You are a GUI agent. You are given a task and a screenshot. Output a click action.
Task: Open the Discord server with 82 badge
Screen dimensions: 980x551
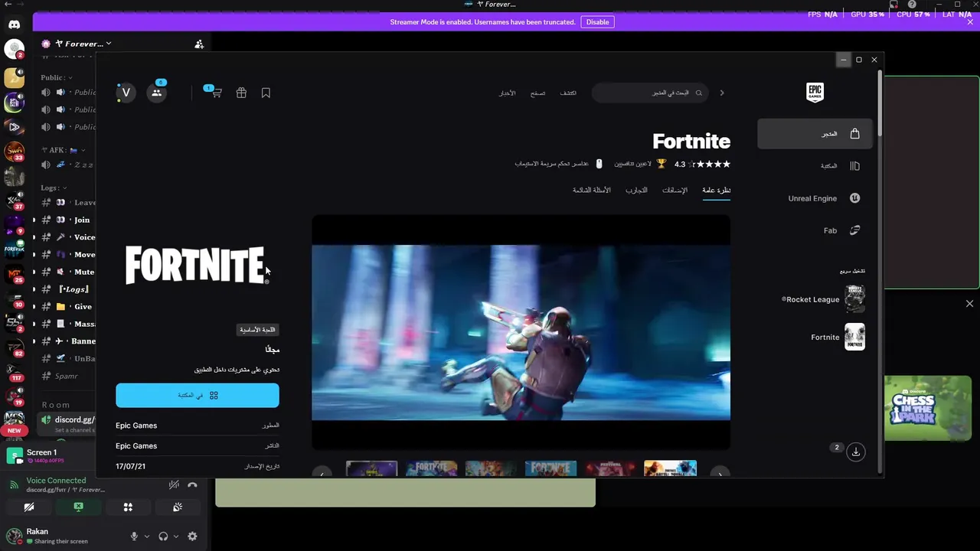coord(14,347)
